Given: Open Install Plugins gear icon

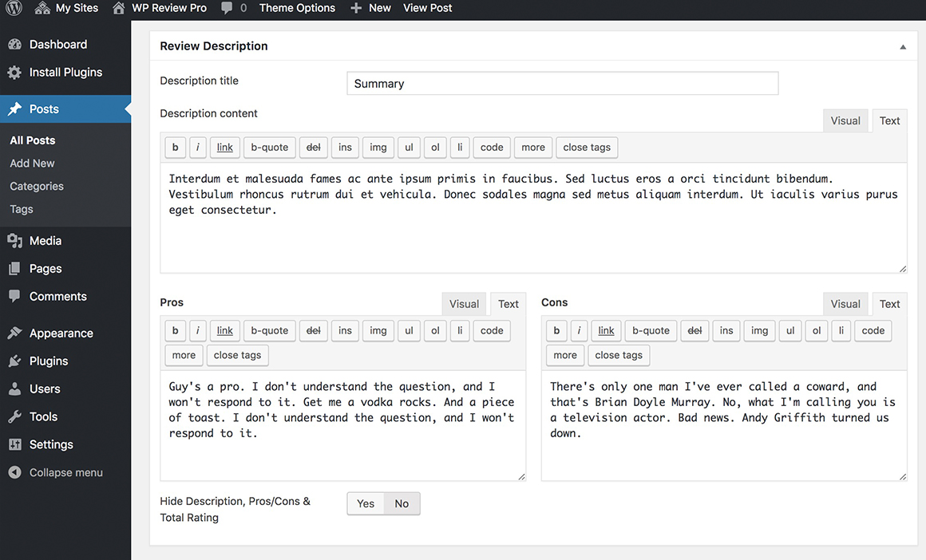Looking at the screenshot, I should pos(14,72).
